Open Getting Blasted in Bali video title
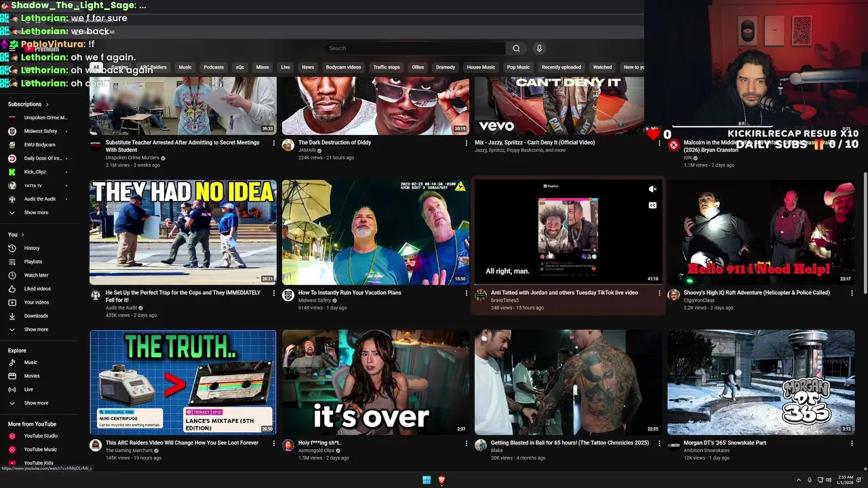Screen dimensions: 868x488 [570, 443]
